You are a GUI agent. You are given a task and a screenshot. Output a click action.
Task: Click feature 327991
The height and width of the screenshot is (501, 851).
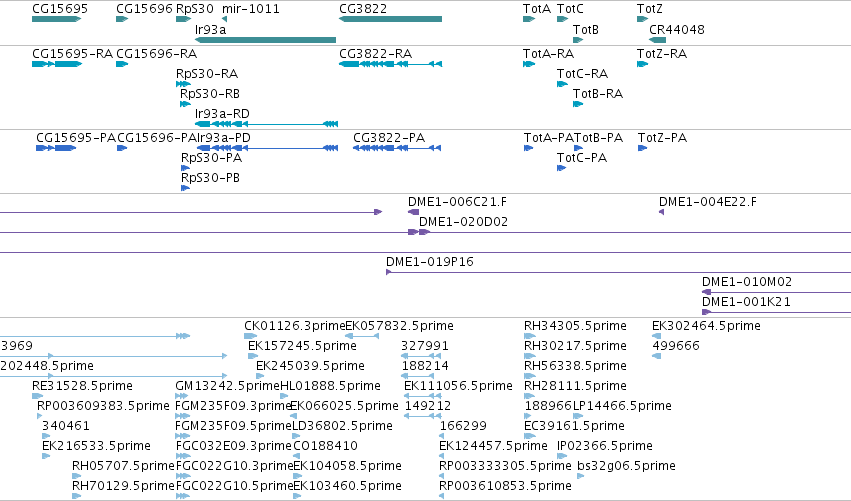coord(421,356)
